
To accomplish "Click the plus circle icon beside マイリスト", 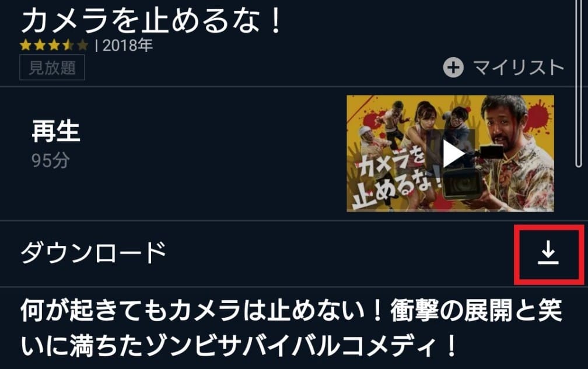I will [453, 68].
